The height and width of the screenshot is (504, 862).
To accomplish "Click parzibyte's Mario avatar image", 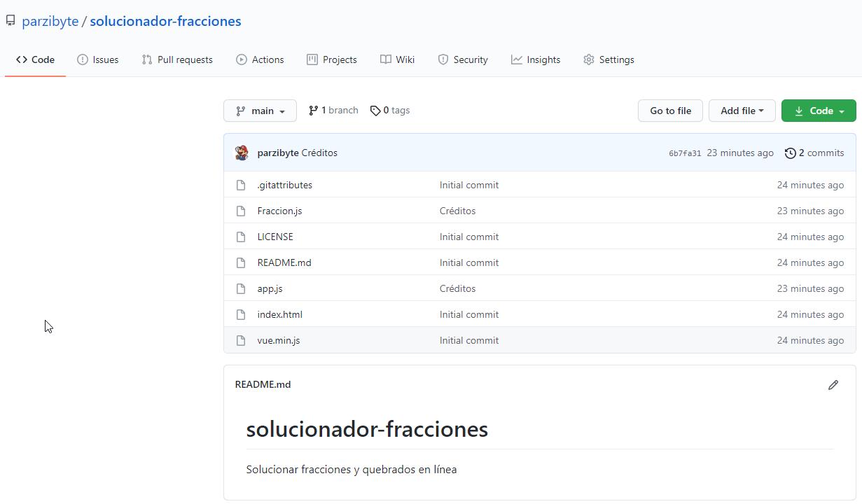I will pos(242,153).
